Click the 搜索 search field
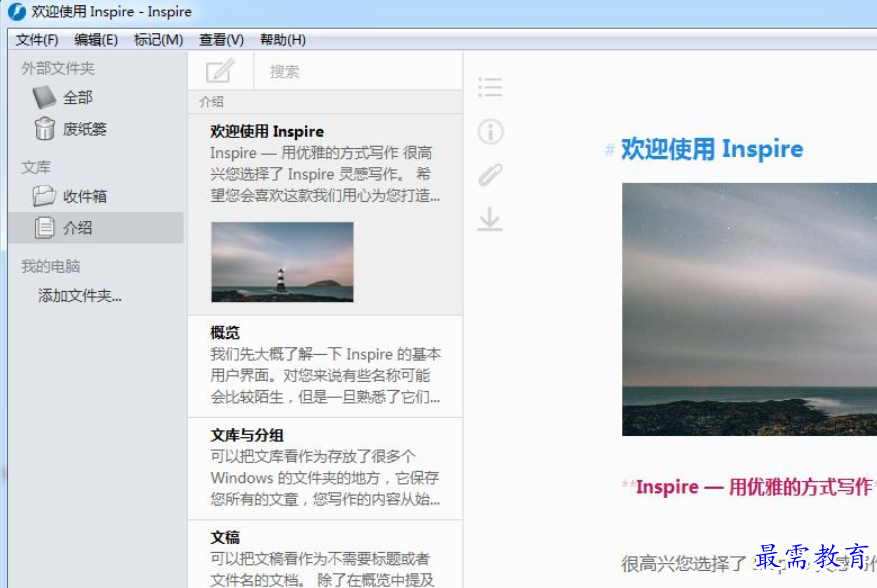The width and height of the screenshot is (877, 588). (358, 71)
